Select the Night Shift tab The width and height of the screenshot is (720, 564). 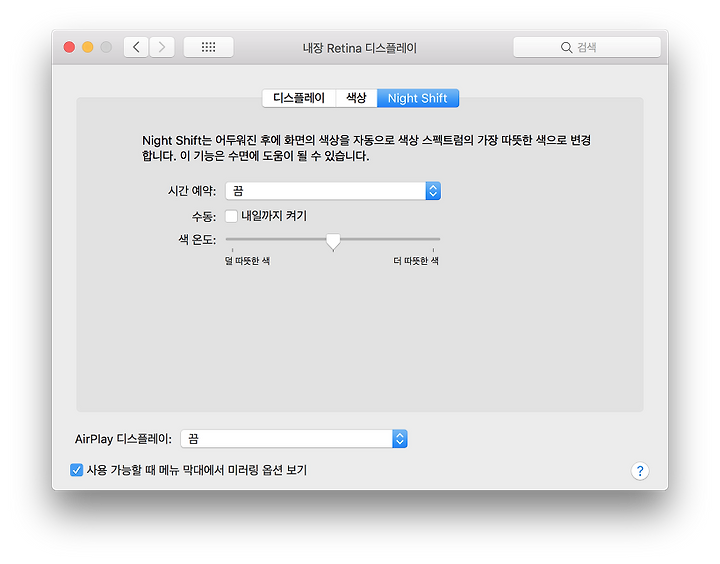pyautogui.click(x=417, y=98)
